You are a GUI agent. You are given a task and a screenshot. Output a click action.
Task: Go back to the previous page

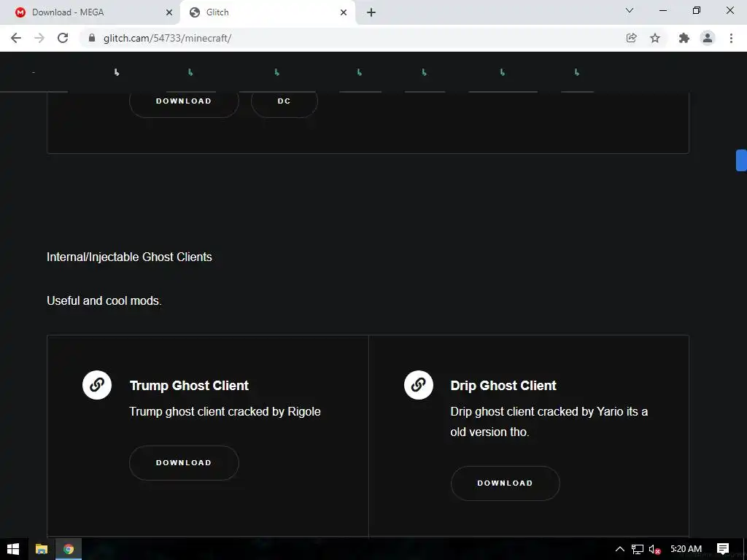16,38
